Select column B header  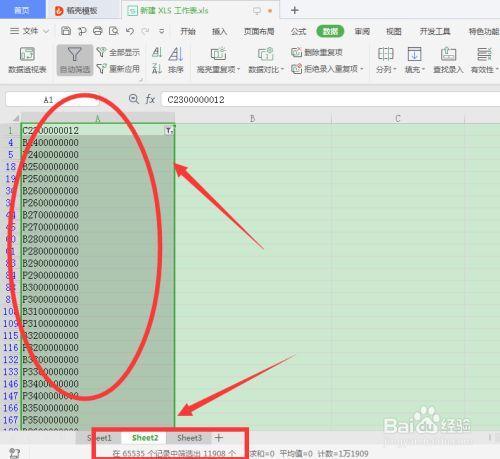[x=253, y=118]
